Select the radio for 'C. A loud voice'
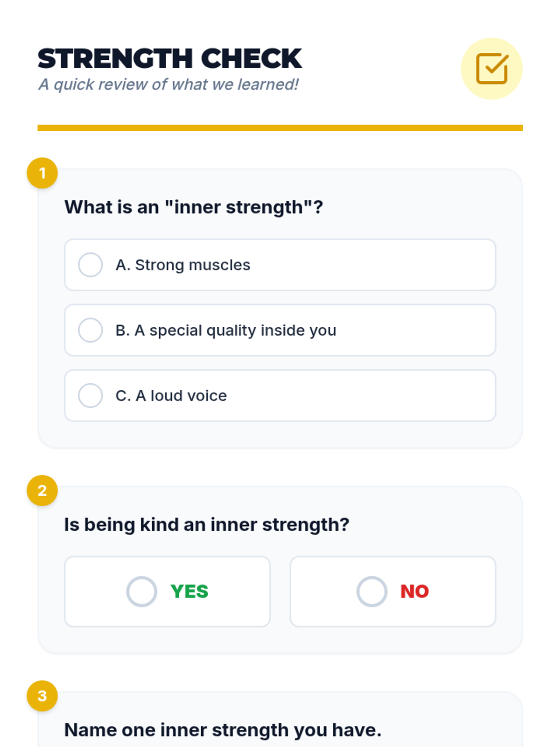The image size is (560, 747). coord(91,395)
